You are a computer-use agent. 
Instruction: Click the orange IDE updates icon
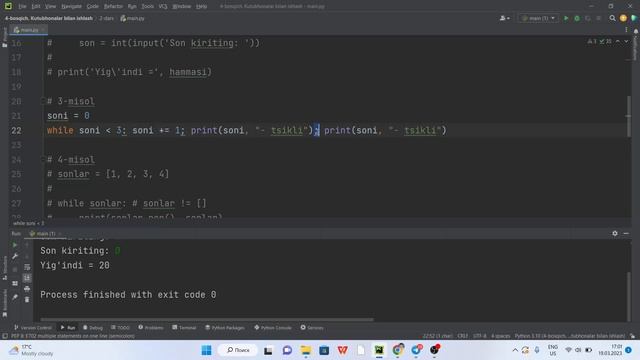click(623, 18)
